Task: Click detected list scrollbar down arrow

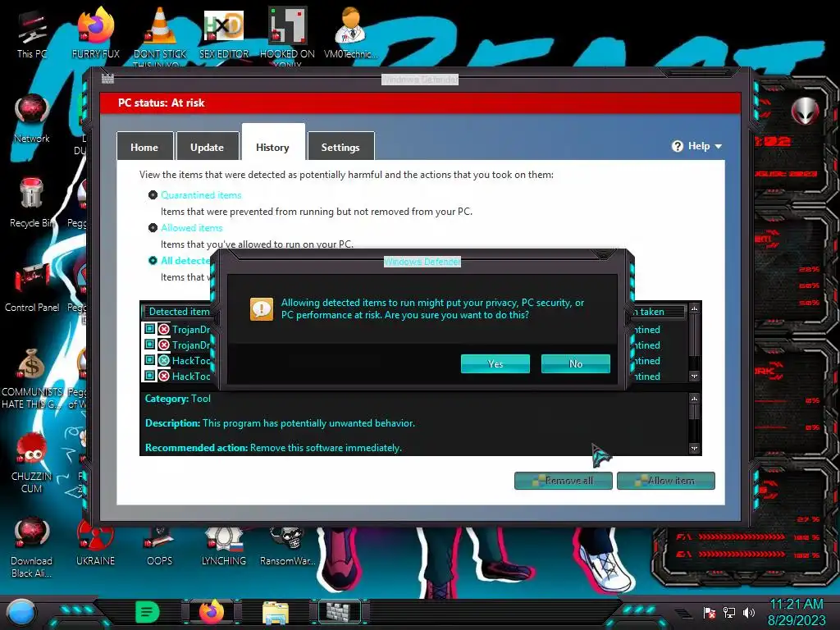Action: pyautogui.click(x=694, y=376)
